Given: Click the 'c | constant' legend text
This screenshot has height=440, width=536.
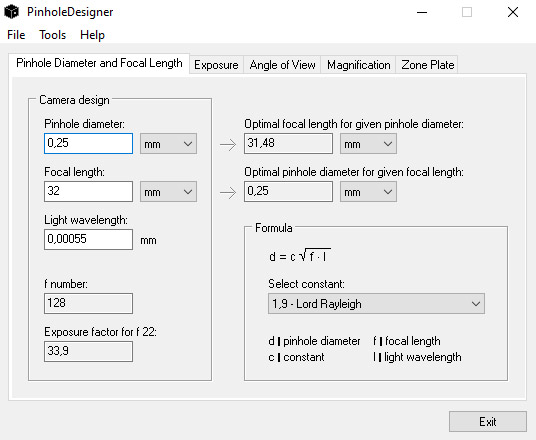Looking at the screenshot, I should (x=296, y=357).
